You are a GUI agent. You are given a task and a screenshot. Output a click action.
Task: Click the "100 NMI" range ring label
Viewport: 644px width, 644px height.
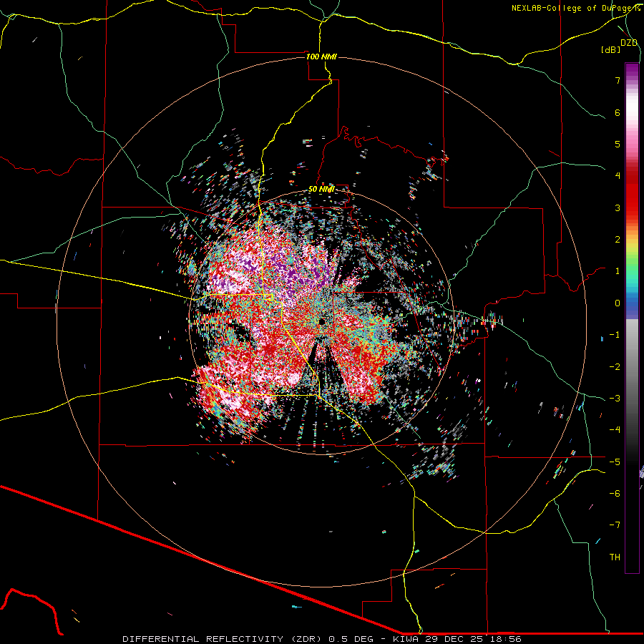click(x=321, y=57)
